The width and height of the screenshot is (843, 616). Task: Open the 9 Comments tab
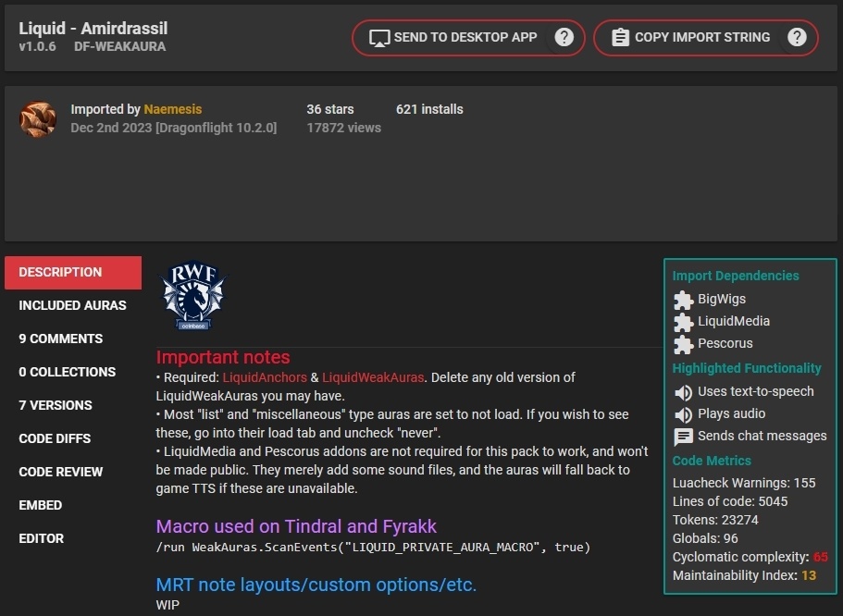73,339
